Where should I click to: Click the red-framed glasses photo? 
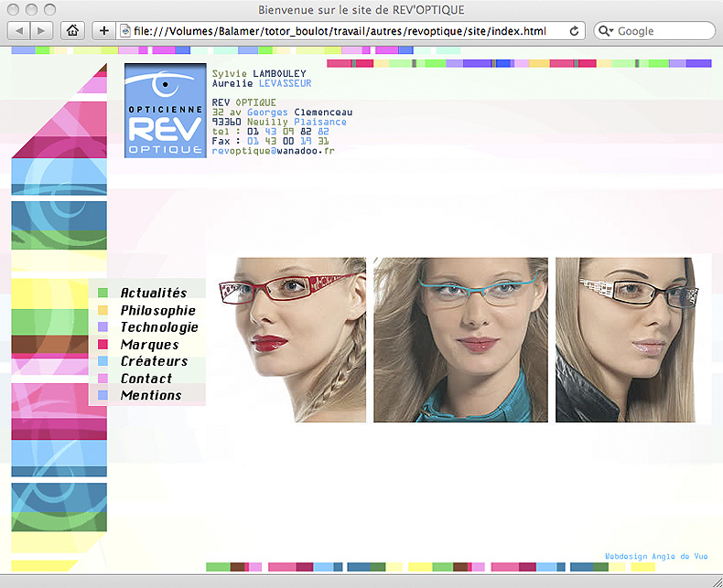286,339
